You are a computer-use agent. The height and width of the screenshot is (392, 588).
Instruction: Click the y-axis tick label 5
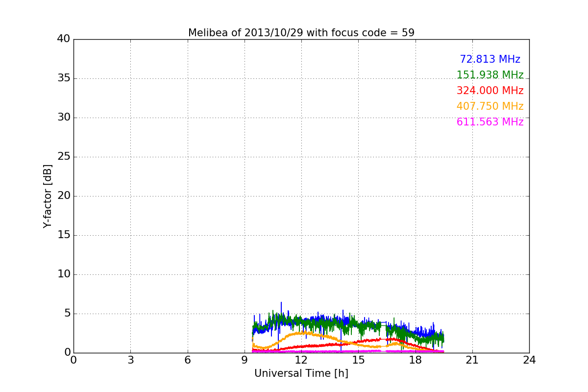click(67, 314)
